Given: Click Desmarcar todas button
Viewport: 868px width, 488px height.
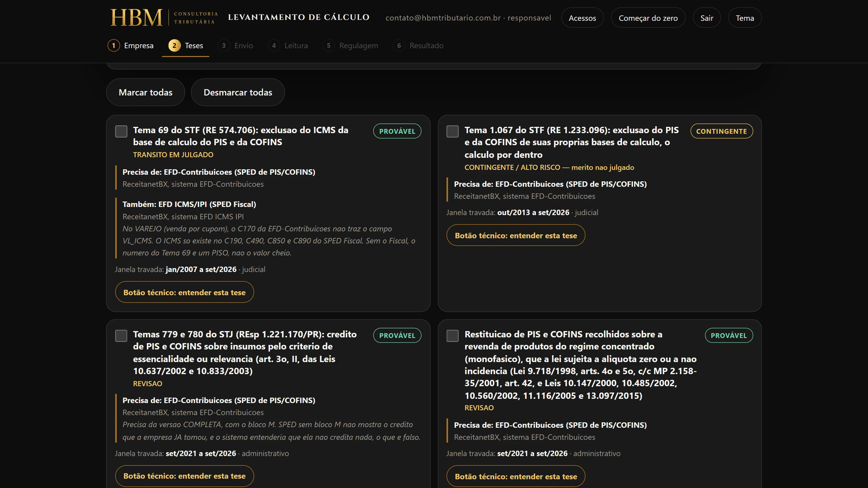Looking at the screenshot, I should (238, 92).
